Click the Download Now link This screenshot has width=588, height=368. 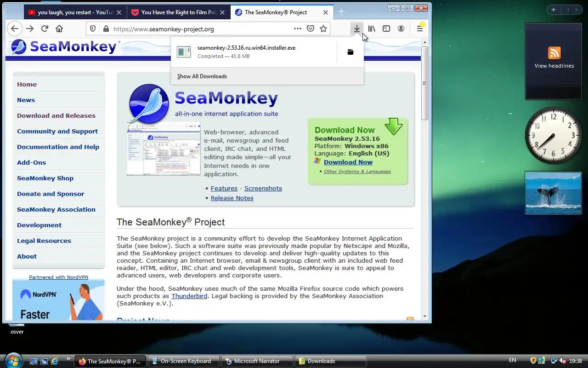pyautogui.click(x=348, y=162)
